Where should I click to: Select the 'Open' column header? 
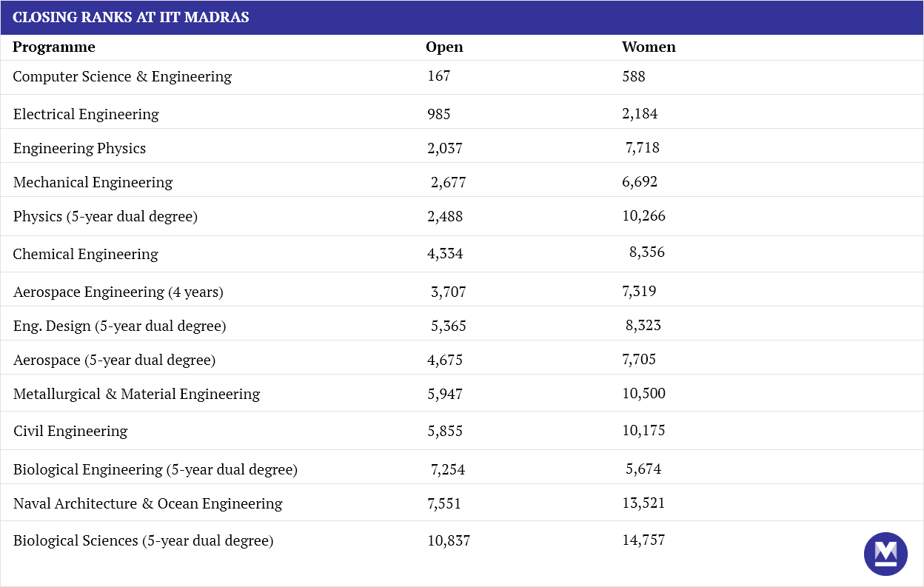[x=444, y=47]
